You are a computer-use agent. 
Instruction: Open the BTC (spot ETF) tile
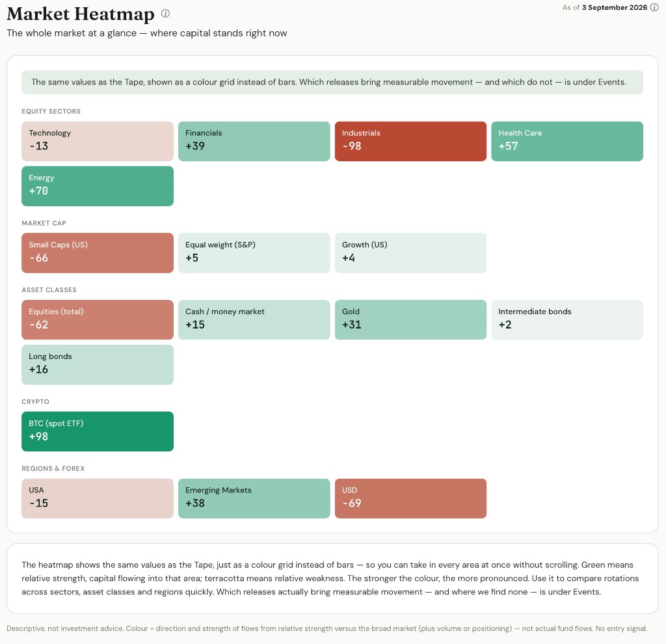(x=98, y=431)
